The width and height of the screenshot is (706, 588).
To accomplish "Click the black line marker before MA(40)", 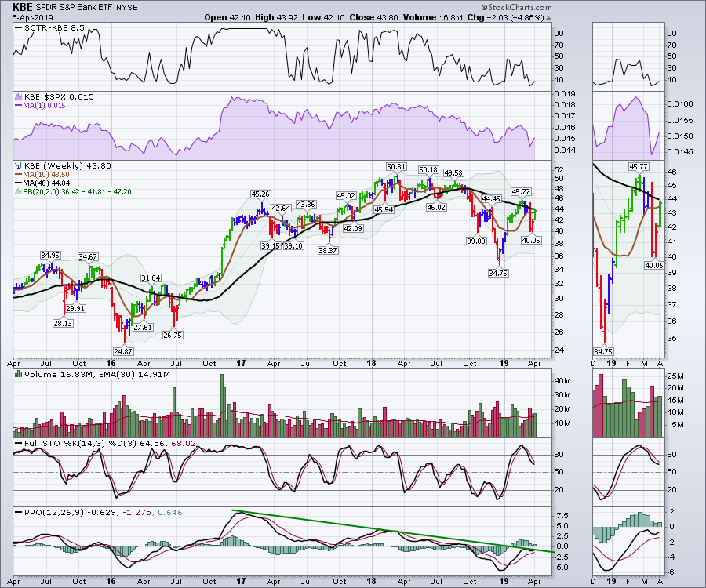I will coord(19,183).
